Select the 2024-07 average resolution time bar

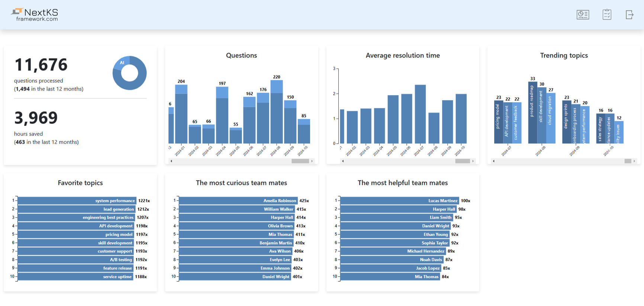420,114
